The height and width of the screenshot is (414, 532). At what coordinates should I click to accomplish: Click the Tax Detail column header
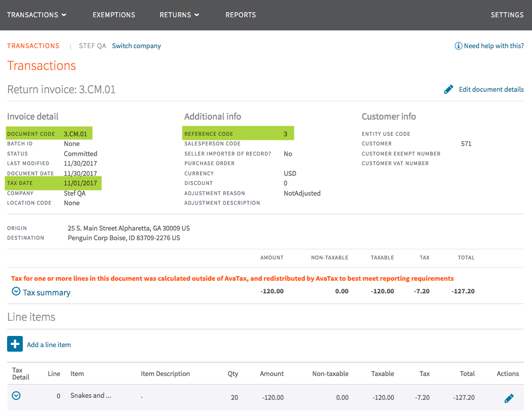tap(21, 373)
